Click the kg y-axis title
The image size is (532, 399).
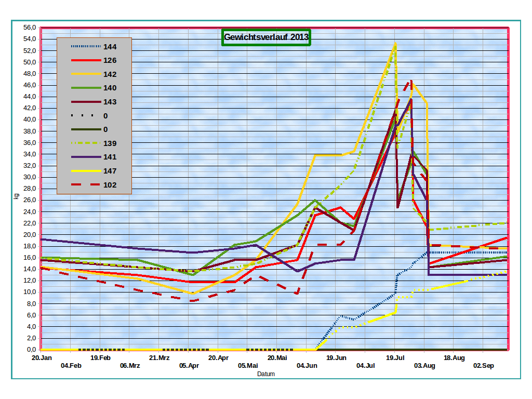click(x=16, y=196)
